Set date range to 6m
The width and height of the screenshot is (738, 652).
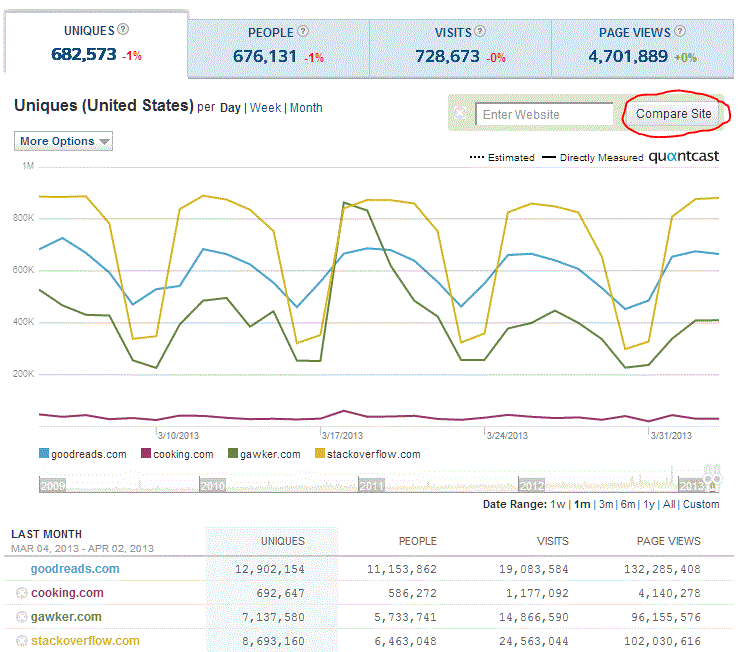[627, 504]
